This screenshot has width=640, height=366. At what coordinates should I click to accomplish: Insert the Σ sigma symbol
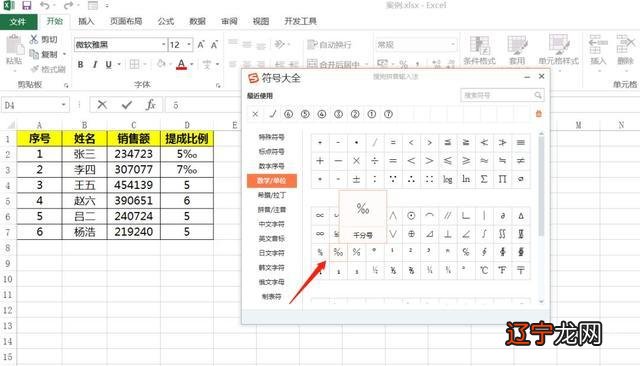point(484,179)
